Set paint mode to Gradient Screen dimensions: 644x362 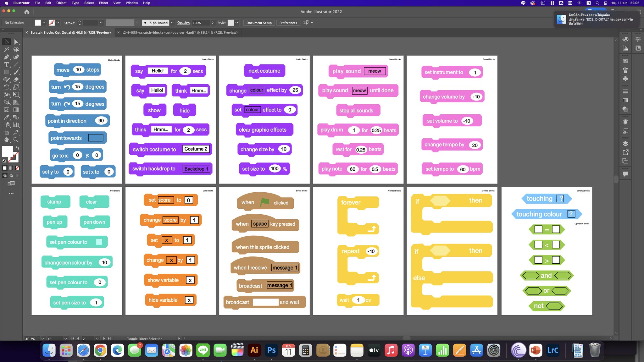coord(11,168)
